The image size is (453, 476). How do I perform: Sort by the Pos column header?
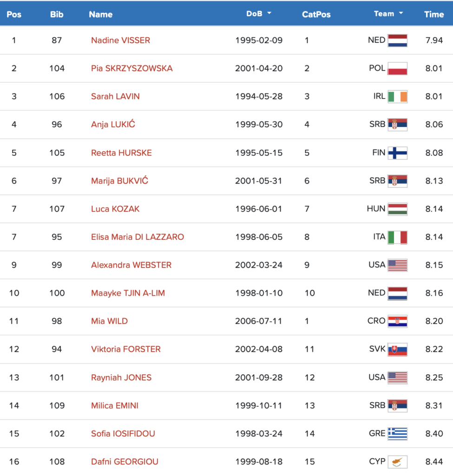(x=14, y=14)
